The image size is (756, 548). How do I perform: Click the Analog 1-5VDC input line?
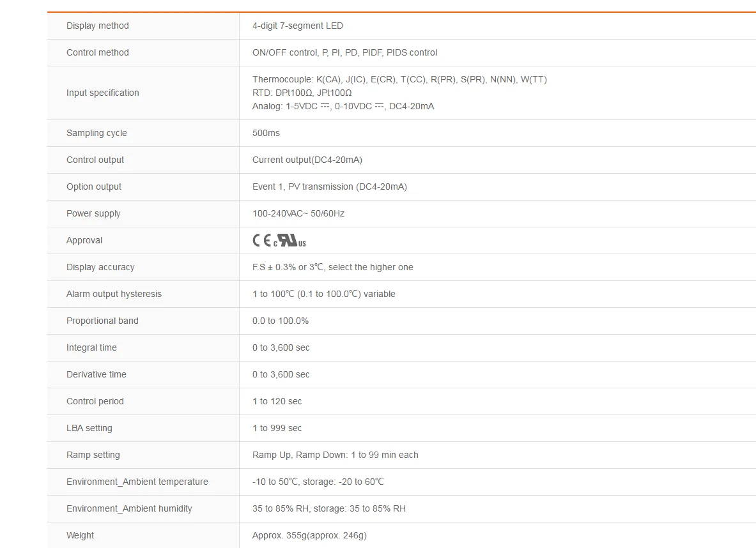[x=343, y=106]
